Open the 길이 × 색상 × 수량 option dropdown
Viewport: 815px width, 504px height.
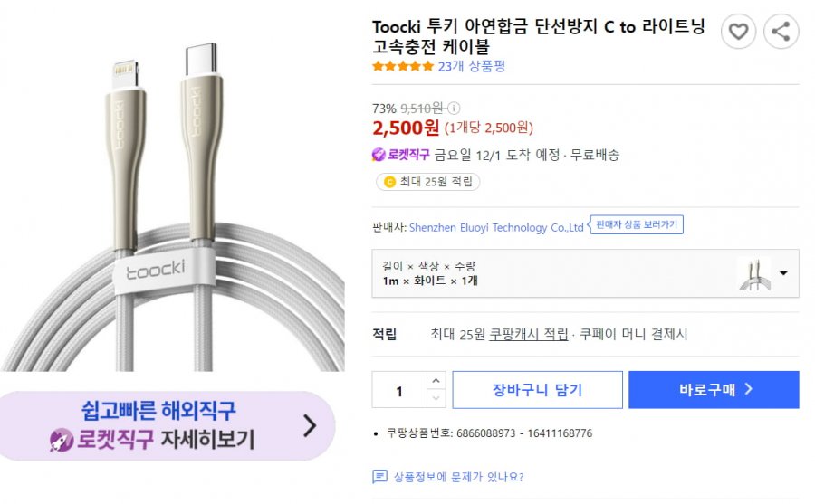coord(552,273)
